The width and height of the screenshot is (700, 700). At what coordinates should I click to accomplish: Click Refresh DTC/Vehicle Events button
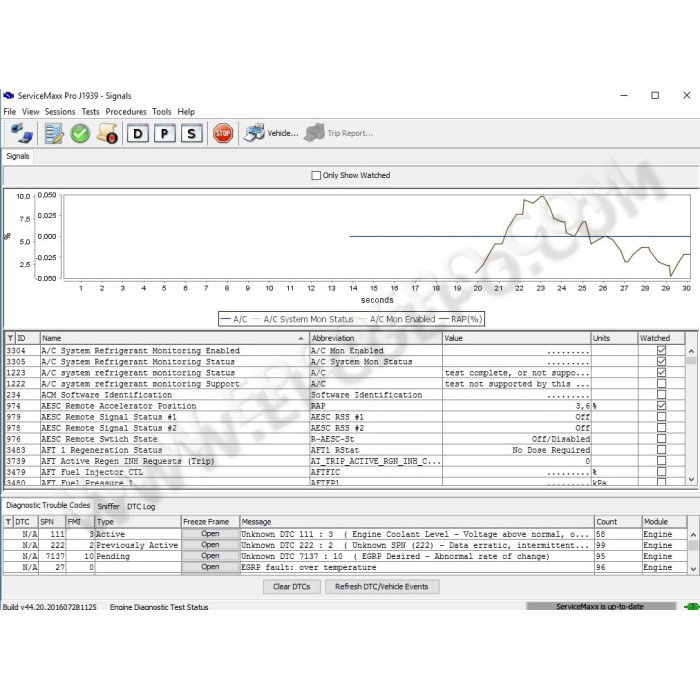tap(381, 587)
